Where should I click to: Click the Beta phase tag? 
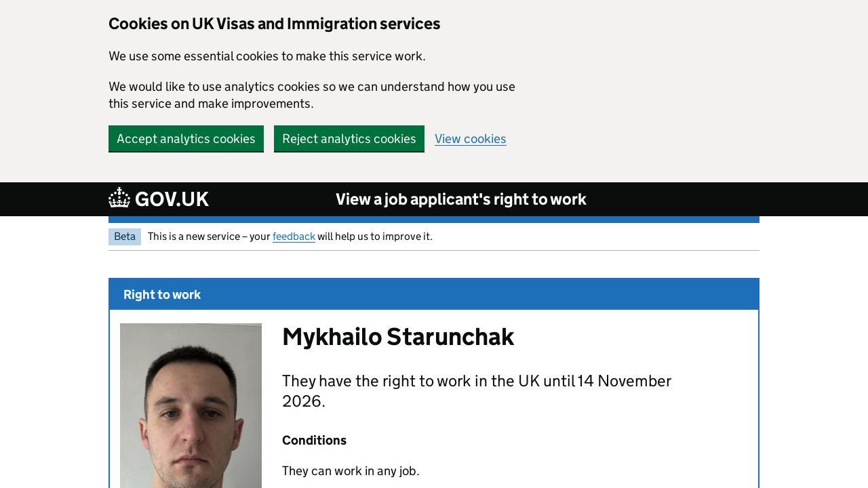point(125,237)
